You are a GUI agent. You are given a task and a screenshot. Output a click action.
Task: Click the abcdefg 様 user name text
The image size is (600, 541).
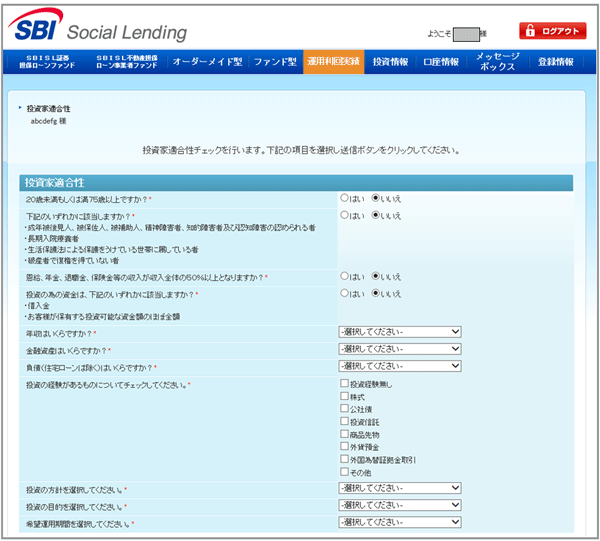[x=48, y=121]
